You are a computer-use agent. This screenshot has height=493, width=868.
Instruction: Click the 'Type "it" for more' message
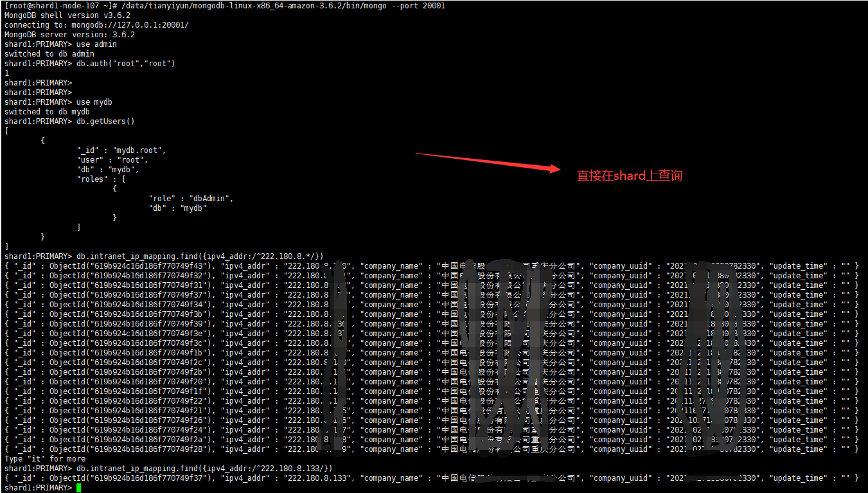click(x=45, y=459)
